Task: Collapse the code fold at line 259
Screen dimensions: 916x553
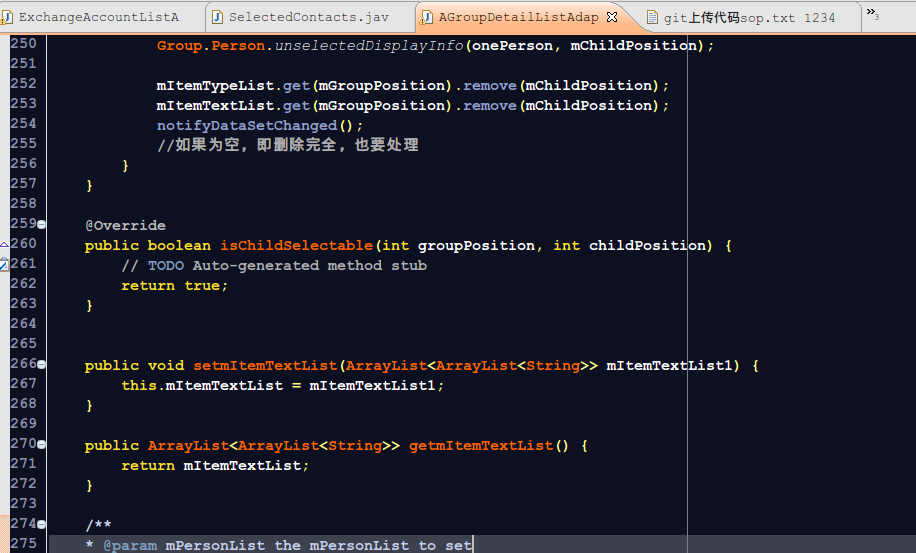Action: click(41, 224)
